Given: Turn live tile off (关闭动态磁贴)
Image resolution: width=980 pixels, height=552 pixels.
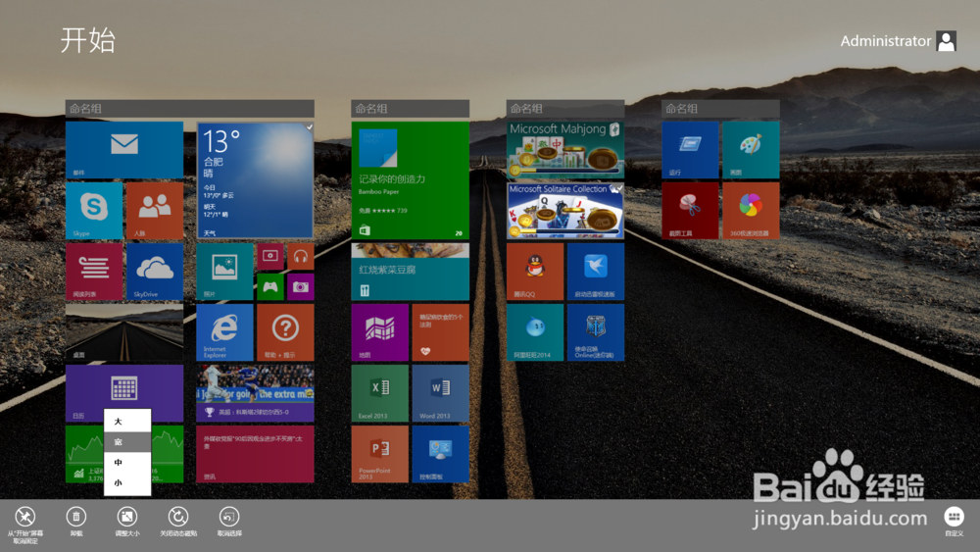Looking at the screenshot, I should [178, 522].
